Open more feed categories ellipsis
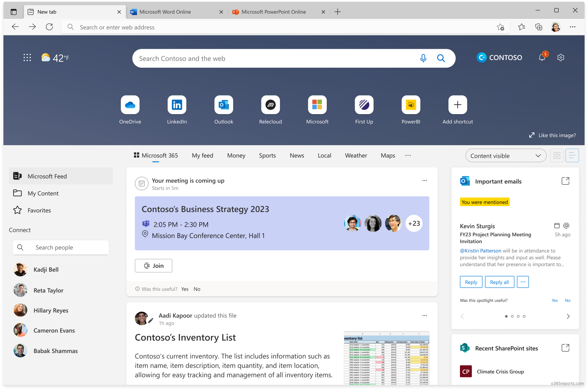The width and height of the screenshot is (588, 390). click(x=408, y=155)
